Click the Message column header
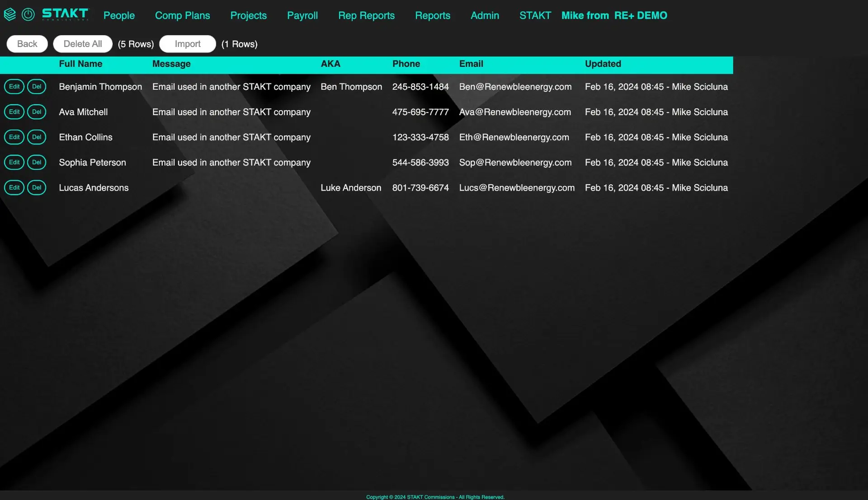The image size is (868, 500). 171,64
